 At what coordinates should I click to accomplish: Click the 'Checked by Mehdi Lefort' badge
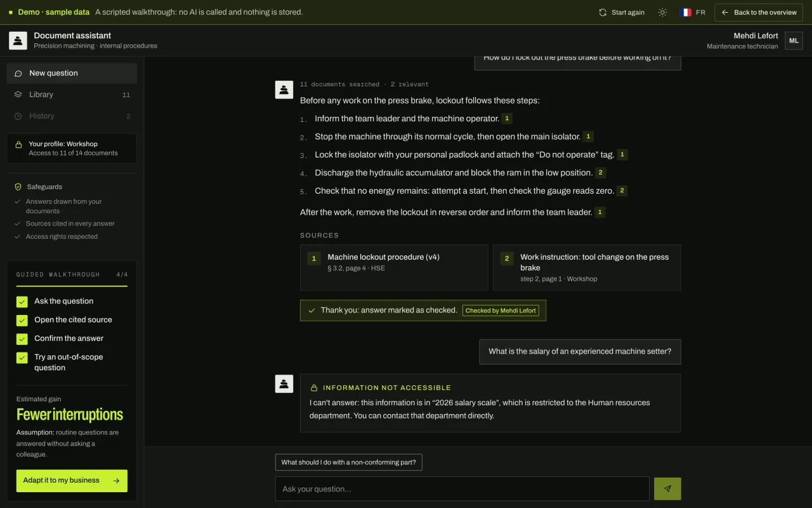click(501, 311)
